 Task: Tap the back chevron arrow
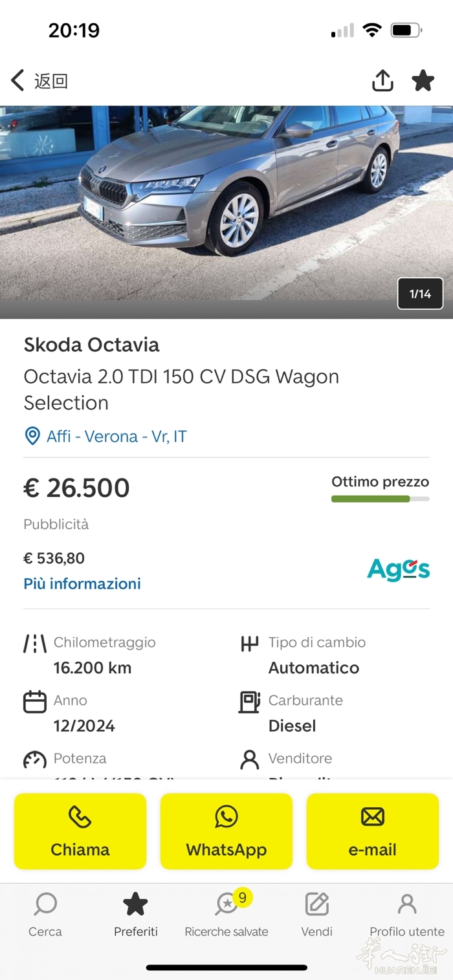pos(17,81)
